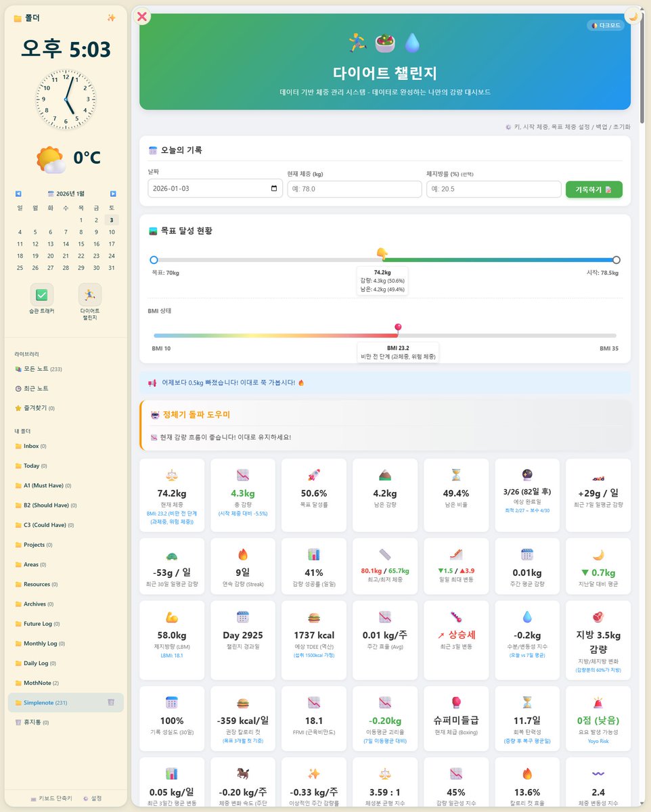The image size is (651, 812).
Task: Click the ruler icon on 최고/최저 체중 card
Action: [x=385, y=554]
